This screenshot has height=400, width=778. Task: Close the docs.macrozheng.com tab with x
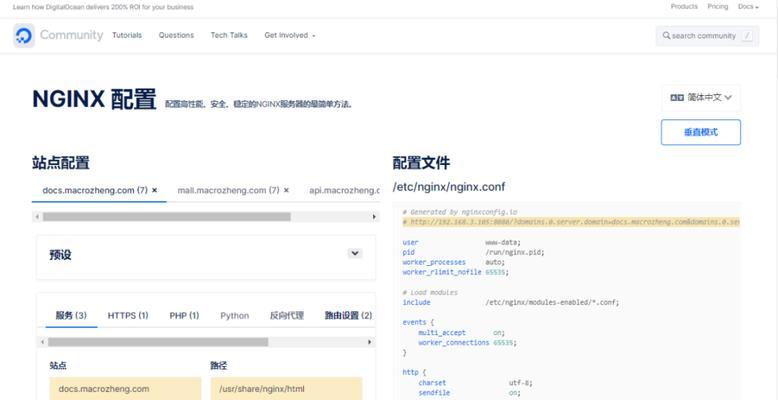[x=154, y=190]
